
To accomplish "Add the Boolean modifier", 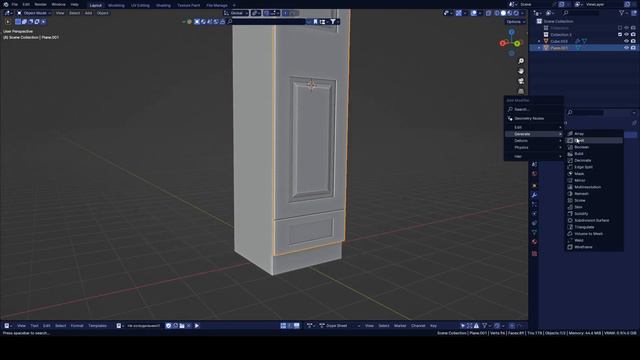I will (x=594, y=147).
